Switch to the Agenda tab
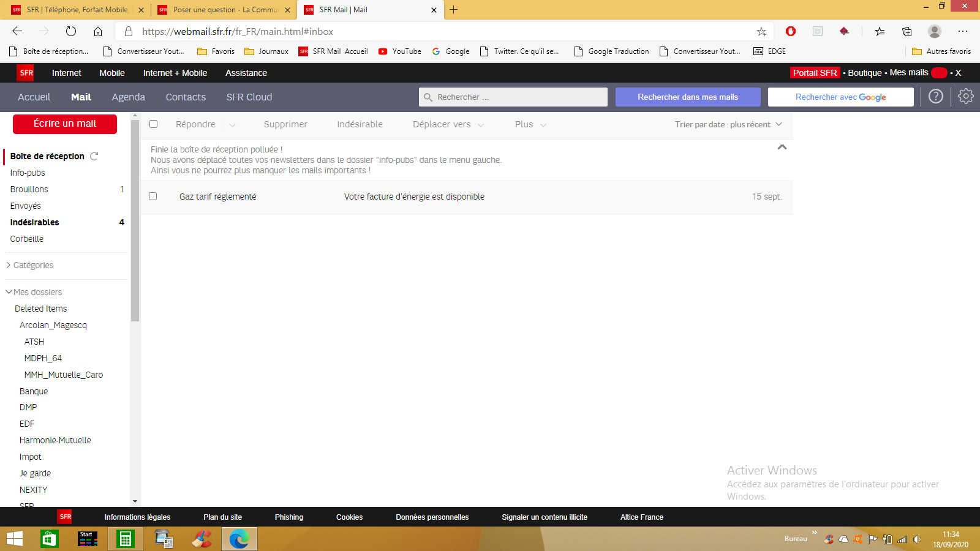The height and width of the screenshot is (551, 980). 128,97
